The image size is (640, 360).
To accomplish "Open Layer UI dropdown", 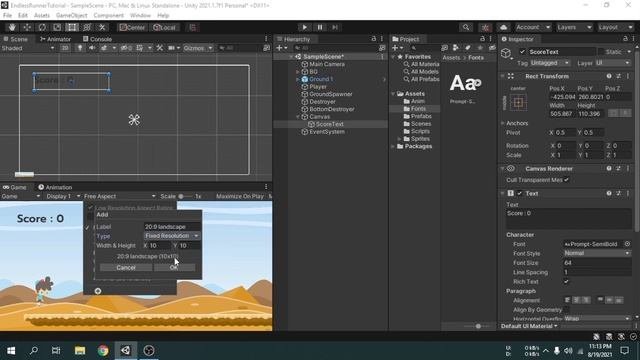I will click(612, 63).
